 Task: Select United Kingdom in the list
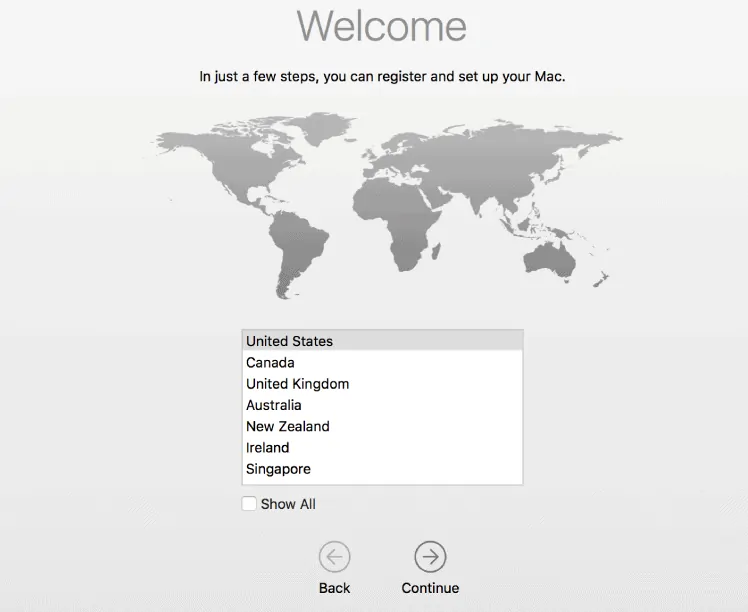(x=297, y=384)
